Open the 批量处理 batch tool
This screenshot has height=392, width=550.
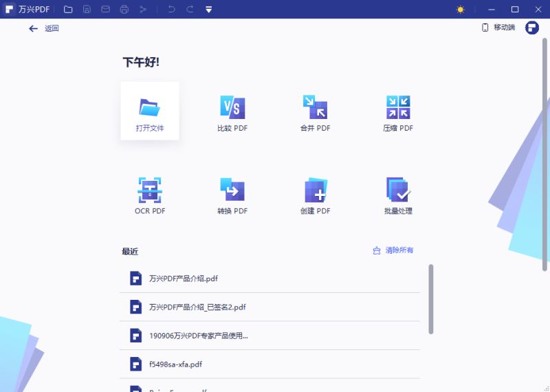click(x=398, y=197)
